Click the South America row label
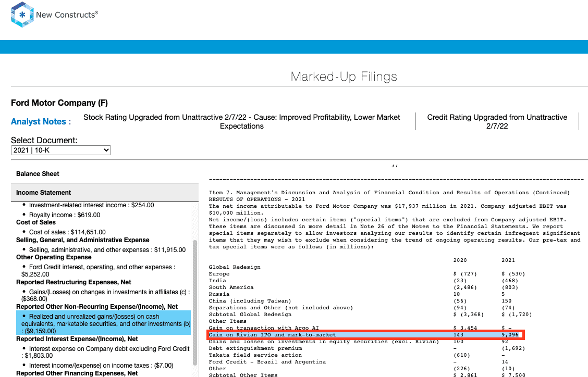The image size is (588, 377). 231,287
